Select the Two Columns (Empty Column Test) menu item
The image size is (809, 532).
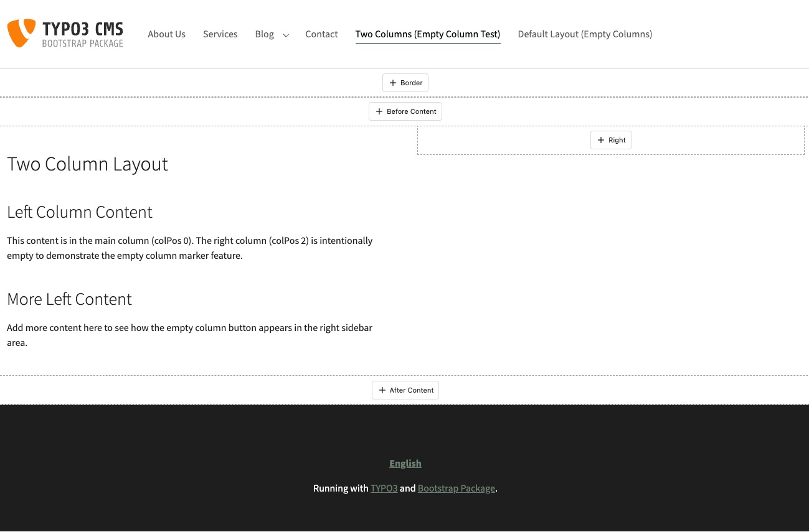427,34
